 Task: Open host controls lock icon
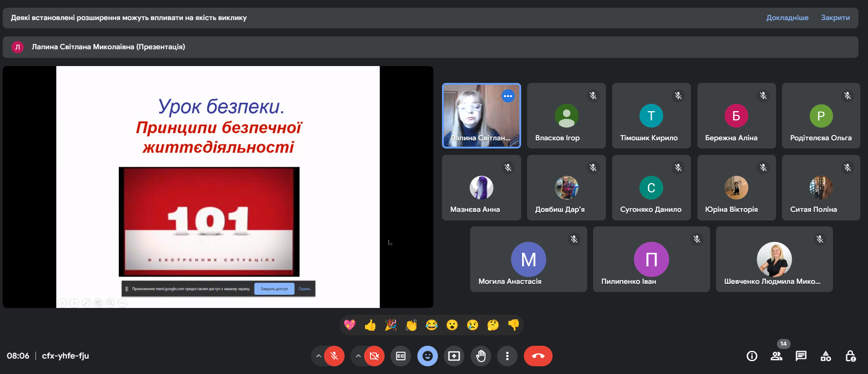[x=850, y=356]
